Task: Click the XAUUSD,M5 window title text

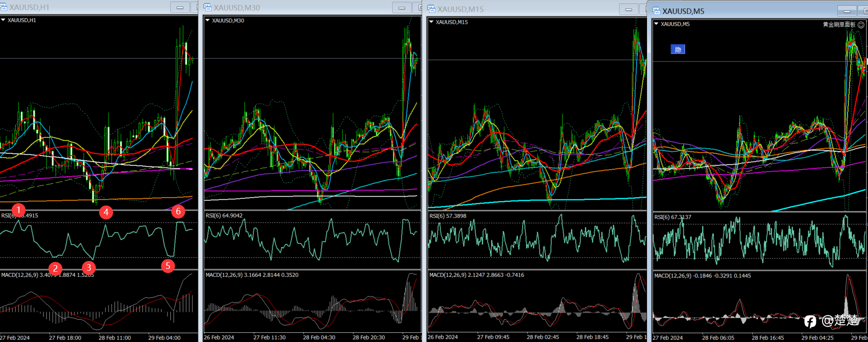Action: coord(683,11)
